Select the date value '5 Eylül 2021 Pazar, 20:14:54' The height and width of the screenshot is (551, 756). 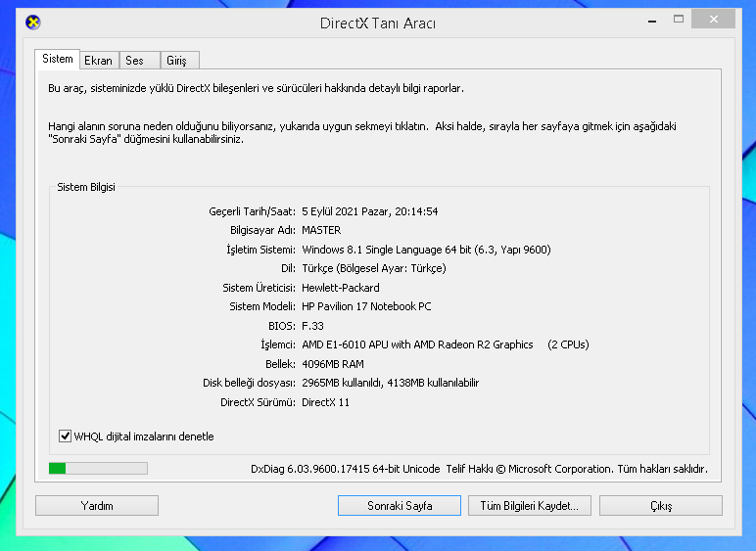pyautogui.click(x=370, y=211)
